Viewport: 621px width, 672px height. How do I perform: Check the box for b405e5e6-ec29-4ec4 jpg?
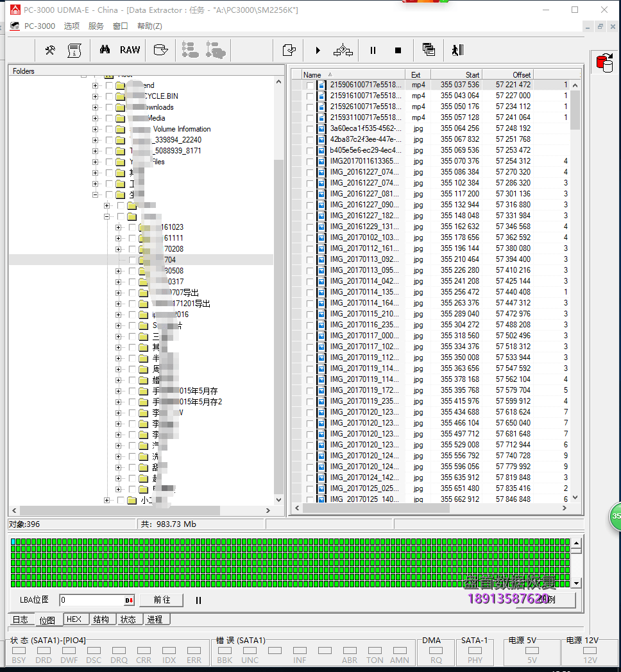[x=310, y=150]
